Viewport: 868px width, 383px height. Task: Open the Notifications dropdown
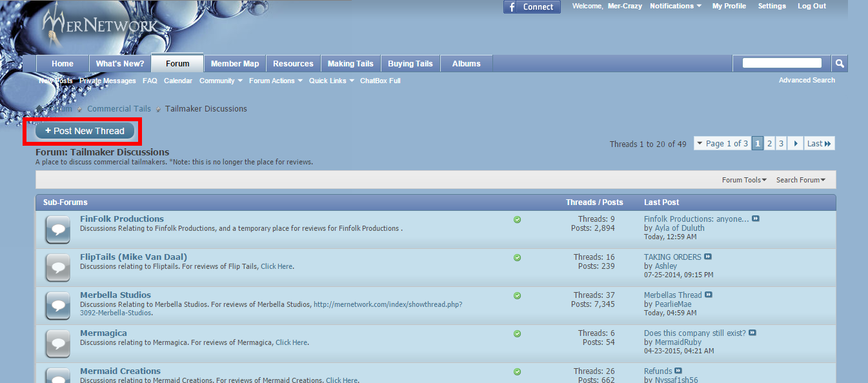(676, 6)
